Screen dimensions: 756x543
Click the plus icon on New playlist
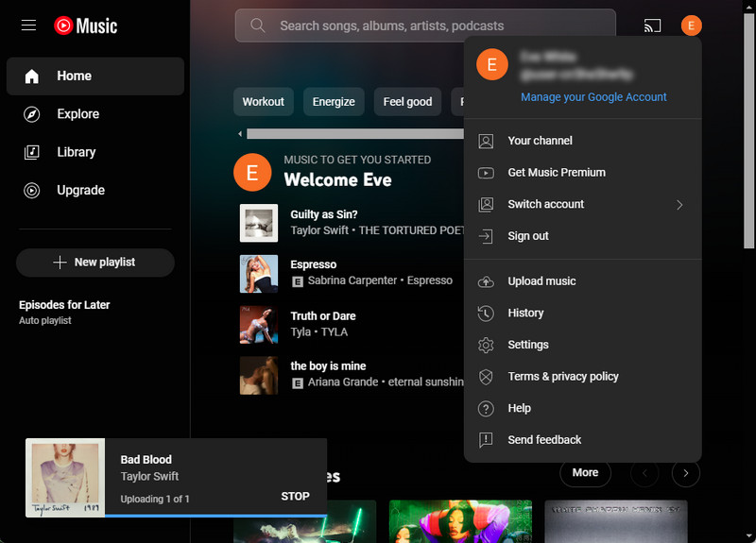60,263
